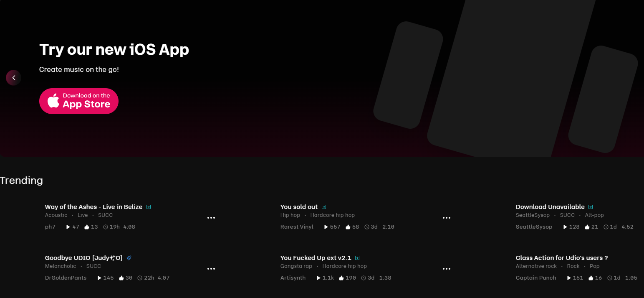644x298 pixels.
Task: Select the Acoustic tag under Way of the Ashes
Action: pyautogui.click(x=56, y=215)
